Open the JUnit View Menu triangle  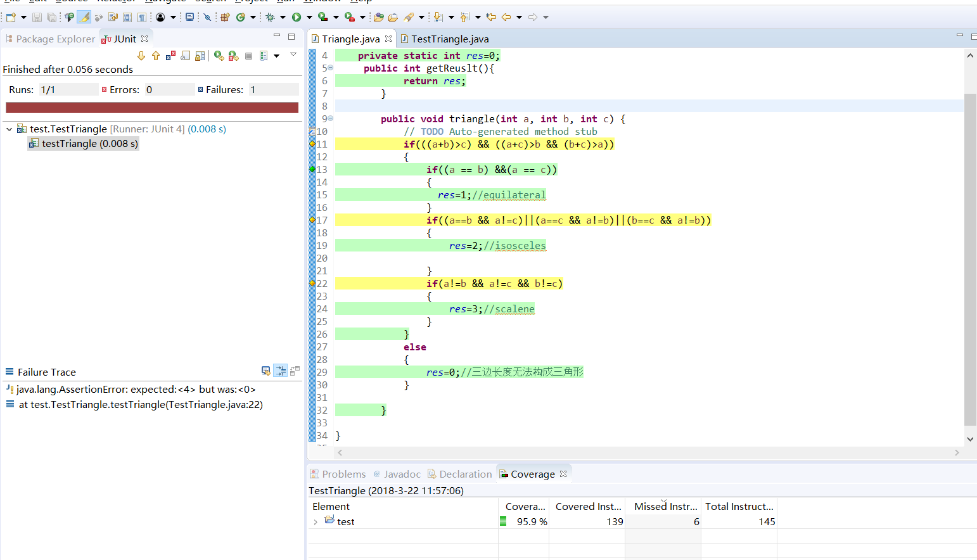click(293, 54)
